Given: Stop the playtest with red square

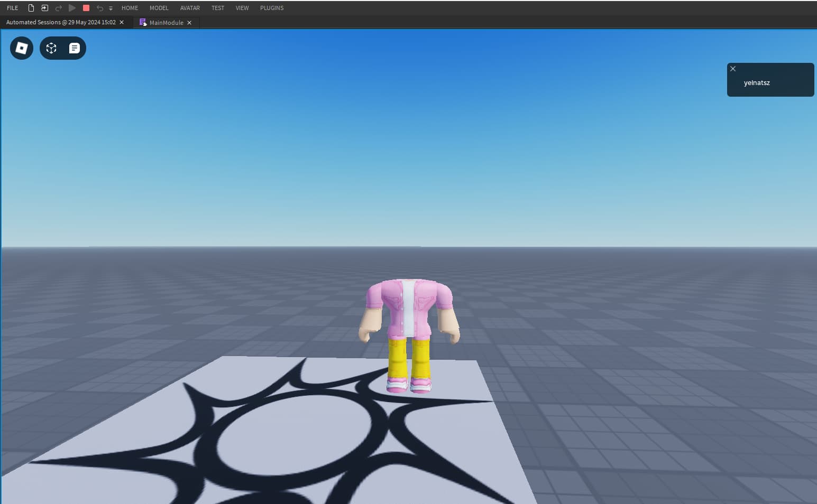Looking at the screenshot, I should (x=86, y=8).
